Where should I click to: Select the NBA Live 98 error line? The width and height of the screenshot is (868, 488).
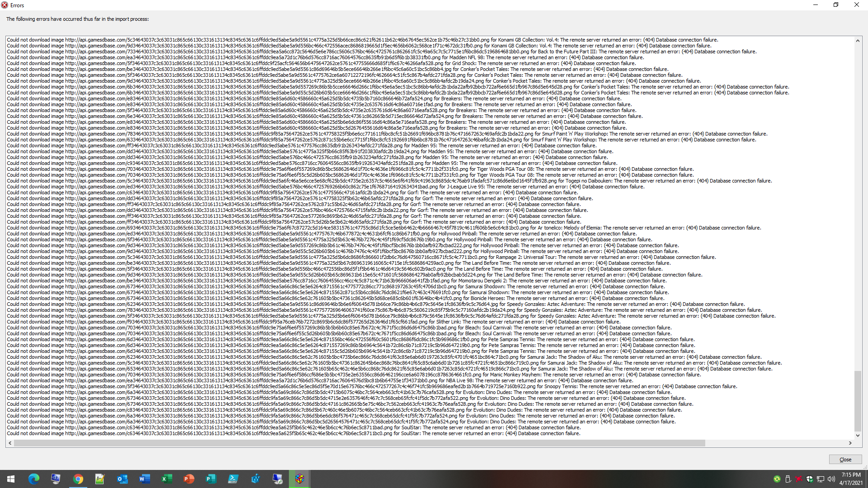[x=320, y=380]
